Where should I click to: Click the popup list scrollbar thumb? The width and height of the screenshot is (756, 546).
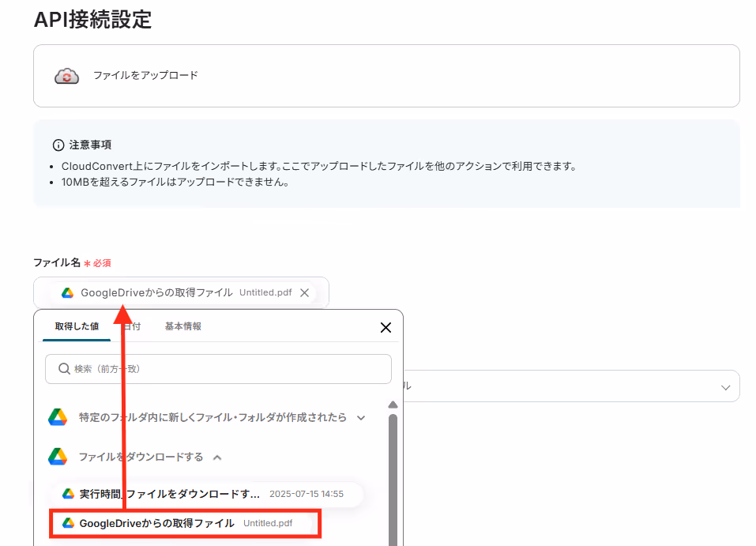393,480
